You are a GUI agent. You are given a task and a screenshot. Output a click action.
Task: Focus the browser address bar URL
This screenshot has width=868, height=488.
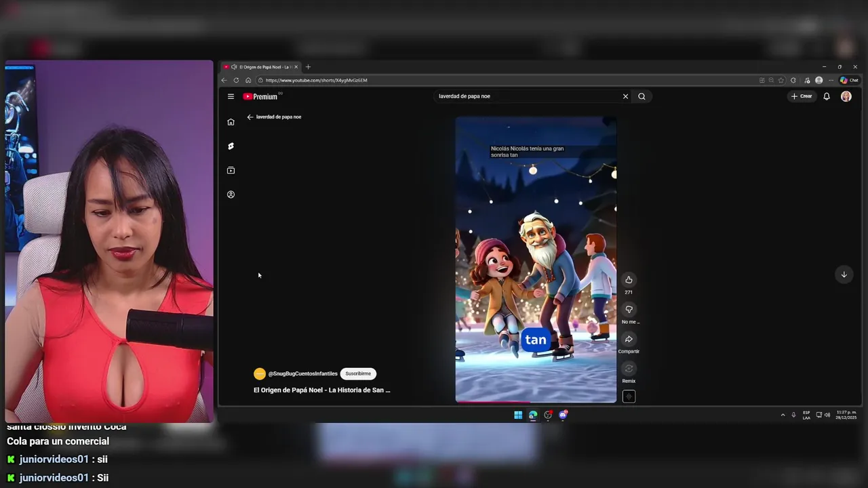[x=316, y=80]
